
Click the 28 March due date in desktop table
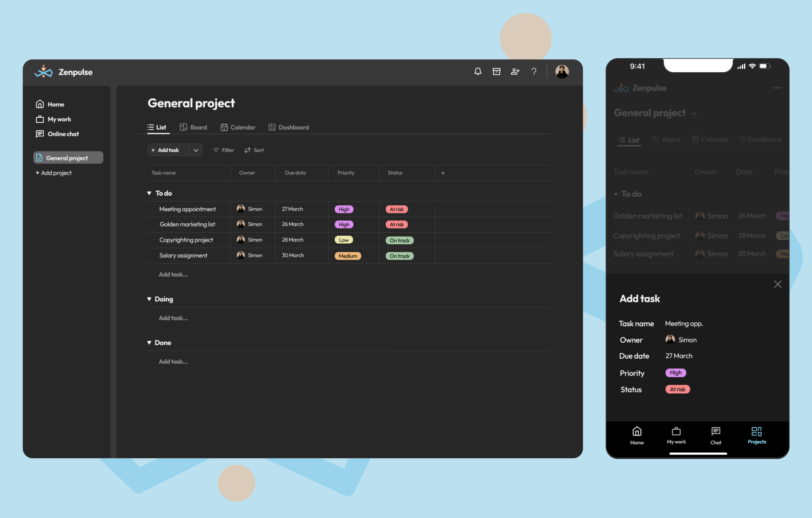[292, 240]
